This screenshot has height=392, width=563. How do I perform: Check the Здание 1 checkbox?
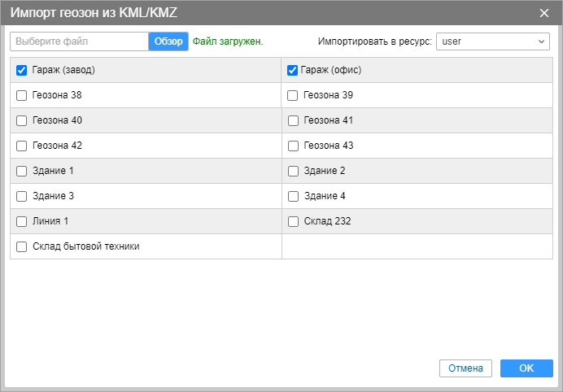[x=22, y=171]
